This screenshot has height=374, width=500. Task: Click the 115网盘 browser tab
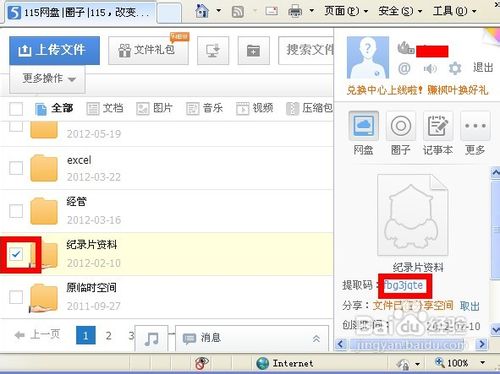tap(80, 13)
